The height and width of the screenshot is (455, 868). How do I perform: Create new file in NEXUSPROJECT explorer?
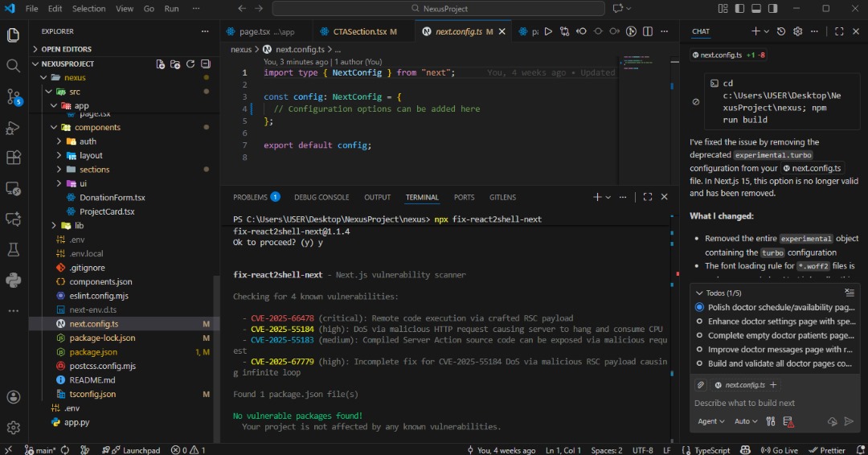[161, 64]
